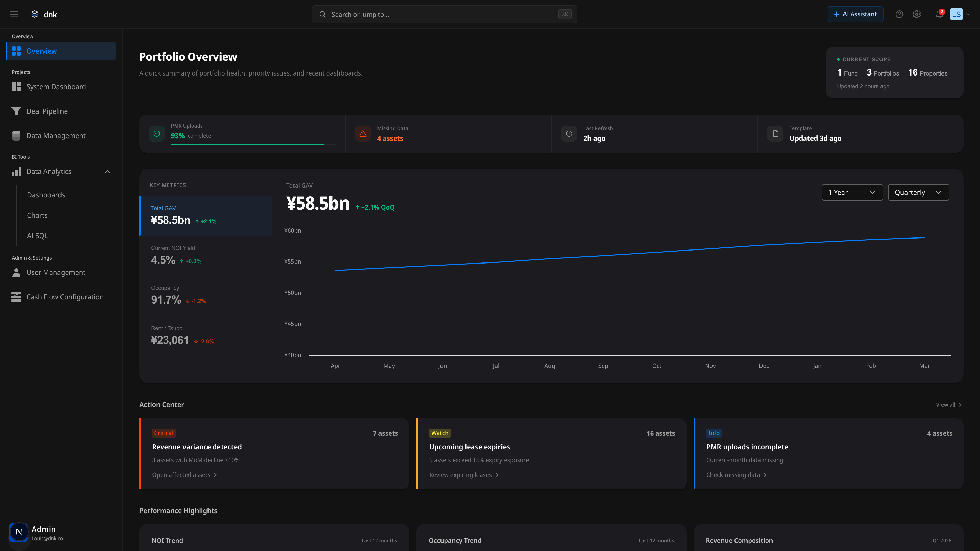The width and height of the screenshot is (980, 551).
Task: Open the AI SQL section
Action: coord(37,236)
